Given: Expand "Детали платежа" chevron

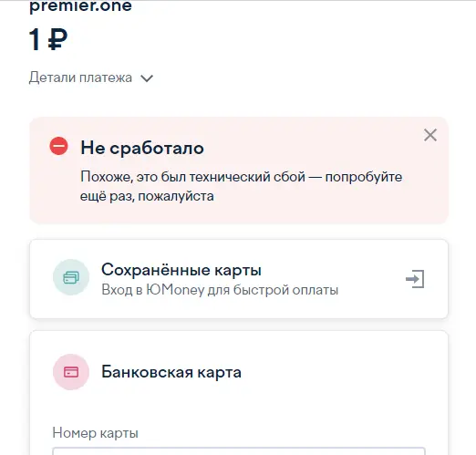Looking at the screenshot, I should coord(147,78).
